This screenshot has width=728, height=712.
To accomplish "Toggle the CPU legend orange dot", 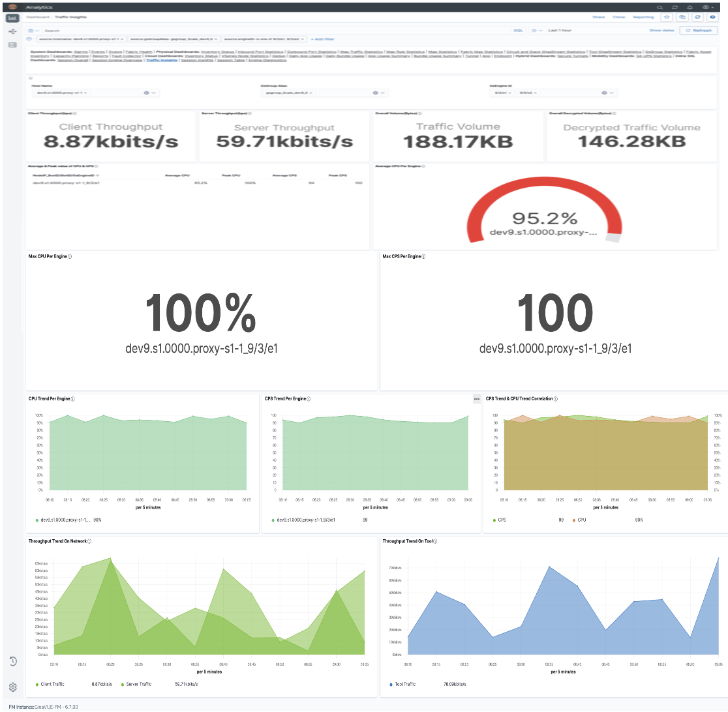I will tap(574, 520).
